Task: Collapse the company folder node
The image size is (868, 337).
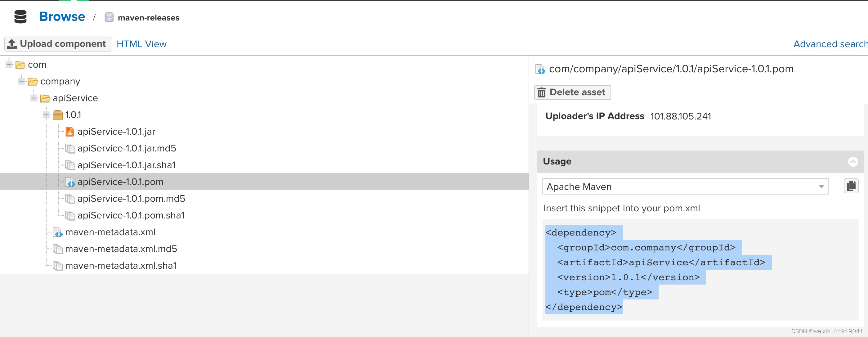Action: tap(22, 82)
